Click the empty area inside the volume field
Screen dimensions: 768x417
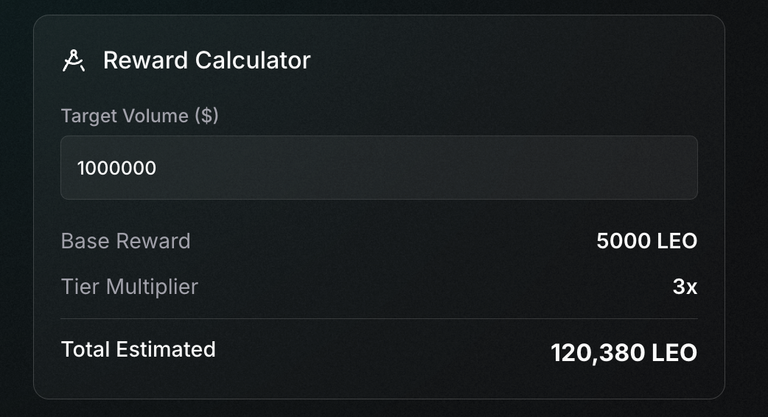click(426, 168)
